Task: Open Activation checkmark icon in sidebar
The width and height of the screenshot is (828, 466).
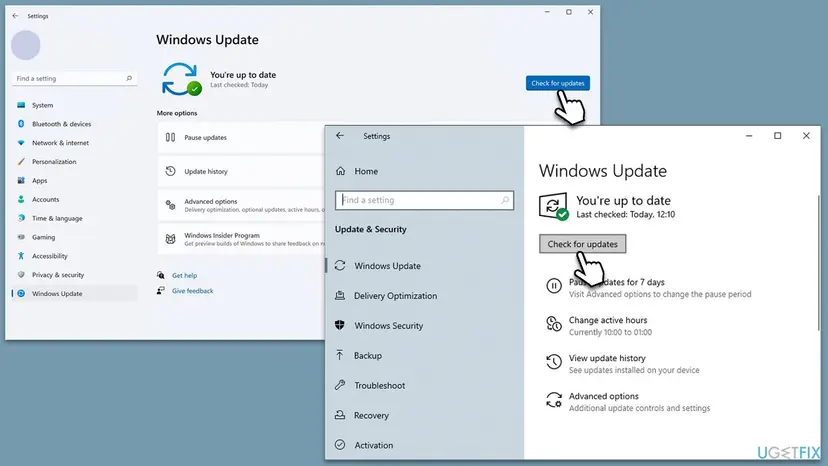Action: 340,445
